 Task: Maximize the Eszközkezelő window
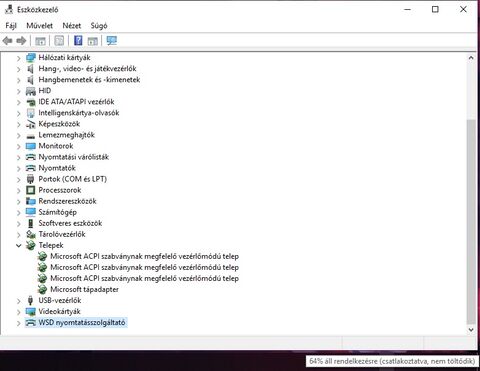435,9
